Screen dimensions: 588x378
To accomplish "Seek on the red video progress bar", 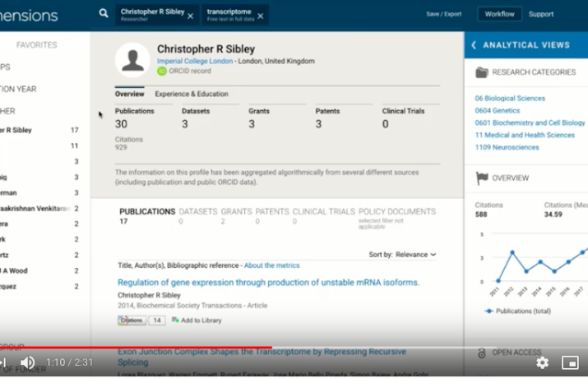I will [164, 348].
